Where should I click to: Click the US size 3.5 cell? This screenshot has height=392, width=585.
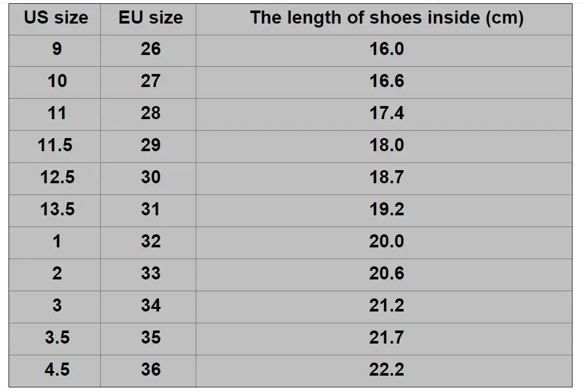55,339
